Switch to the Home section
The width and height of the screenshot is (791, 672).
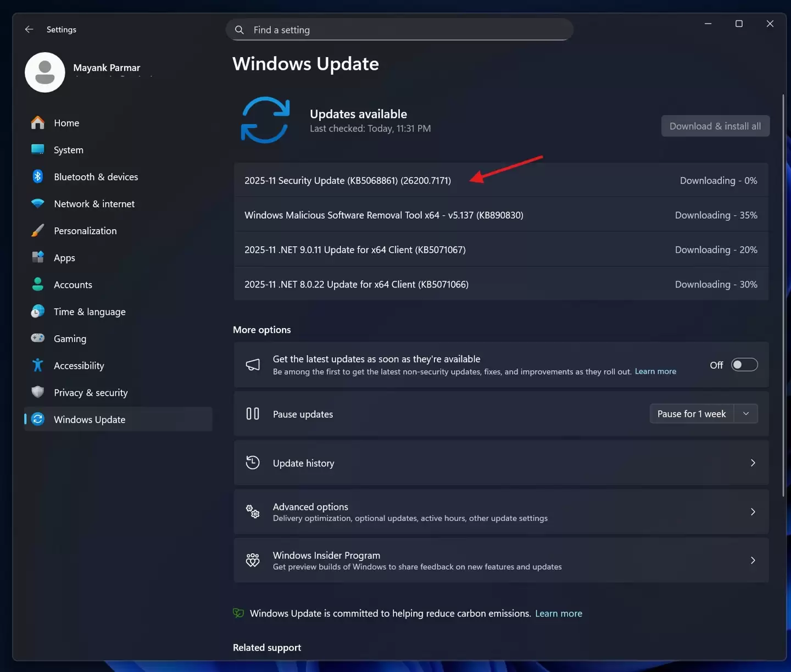pos(66,123)
